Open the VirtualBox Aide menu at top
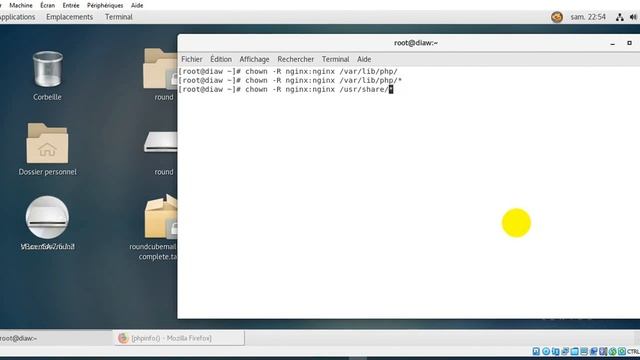 click(x=137, y=5)
